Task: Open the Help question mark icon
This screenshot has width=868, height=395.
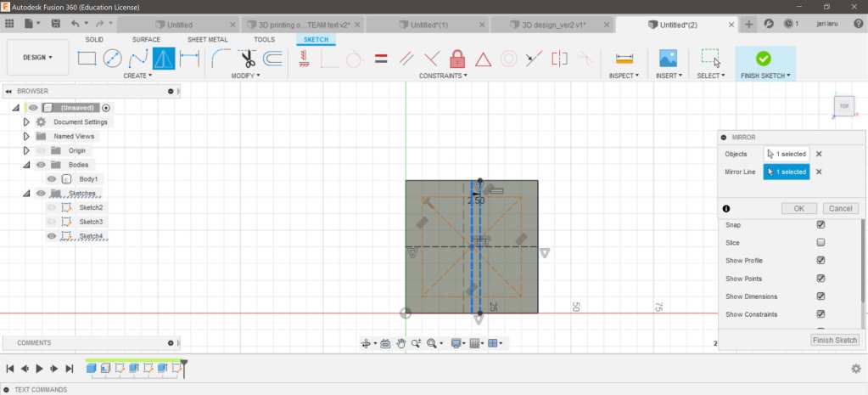Action: [858, 24]
